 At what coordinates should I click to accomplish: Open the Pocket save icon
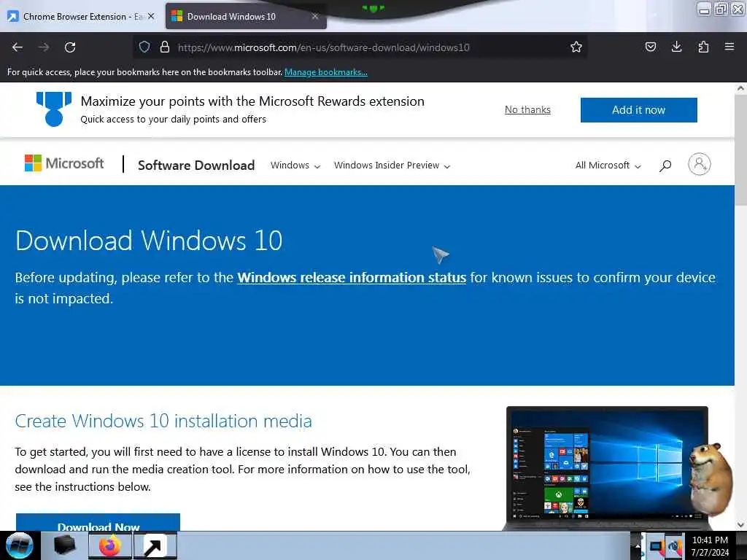[x=650, y=47]
